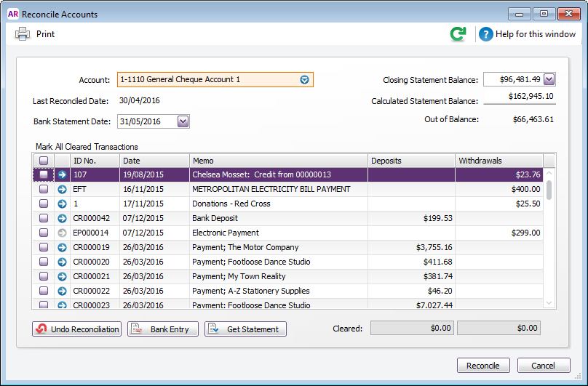Mark CR000020 Footloose Dance Studio as cleared
588x386 pixels.
44,262
